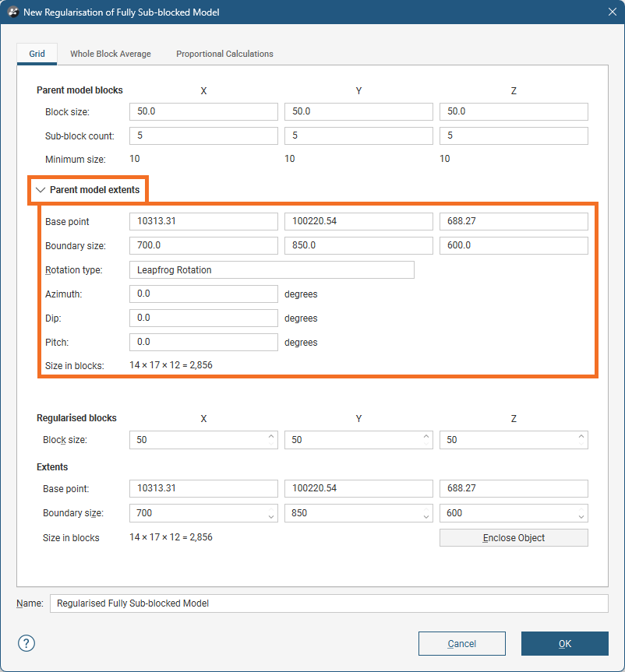625x672 pixels.
Task: Click the Name input field
Action: pyautogui.click(x=328, y=603)
